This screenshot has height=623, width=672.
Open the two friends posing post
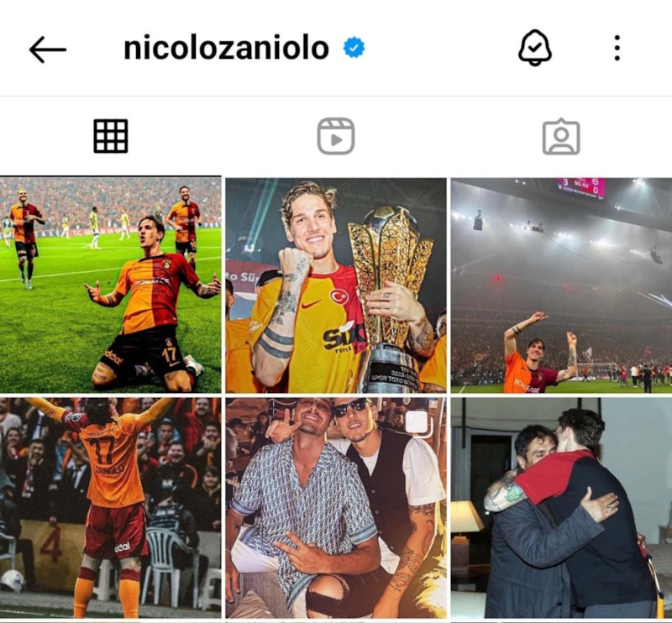(x=335, y=508)
